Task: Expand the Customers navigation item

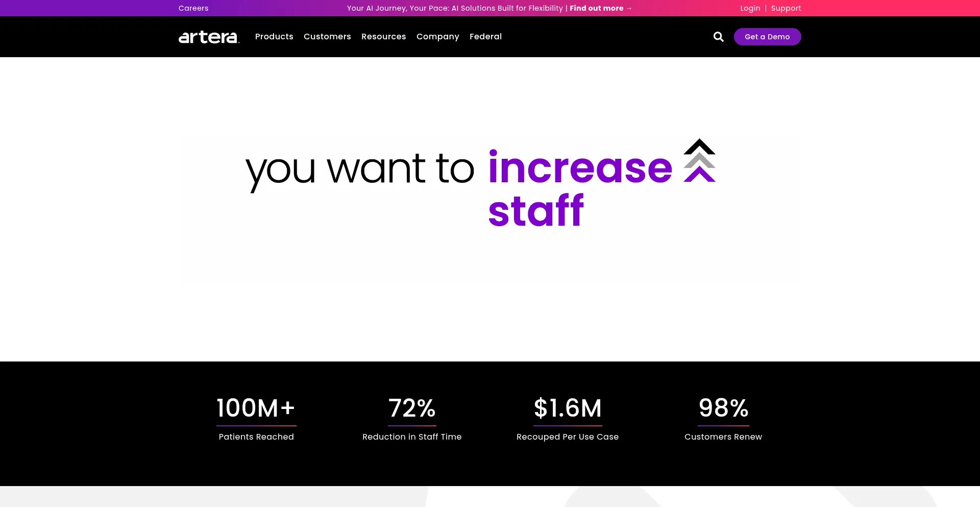Action: click(327, 37)
